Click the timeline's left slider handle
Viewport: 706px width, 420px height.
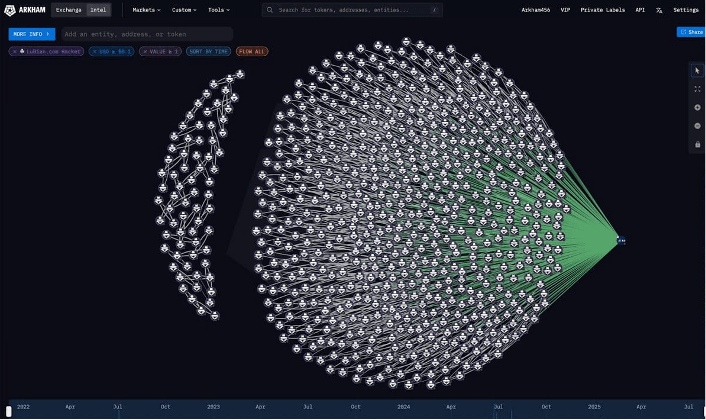click(9, 411)
